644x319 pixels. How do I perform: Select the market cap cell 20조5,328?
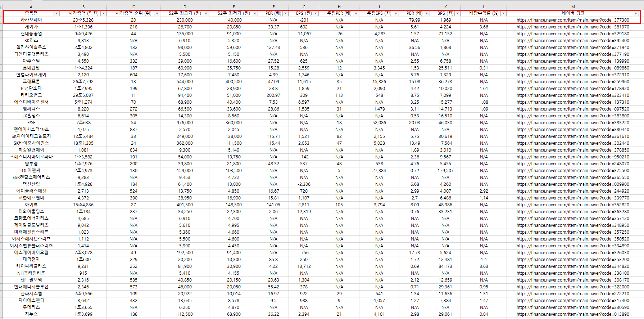[83, 20]
